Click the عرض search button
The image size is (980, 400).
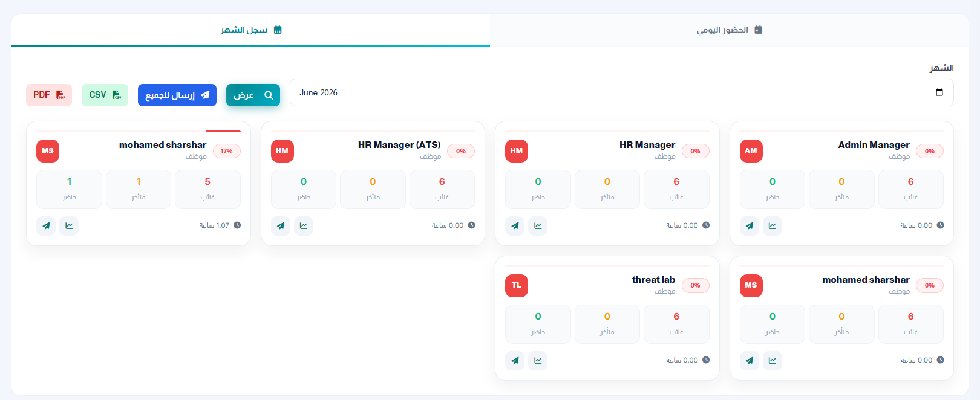(x=253, y=95)
